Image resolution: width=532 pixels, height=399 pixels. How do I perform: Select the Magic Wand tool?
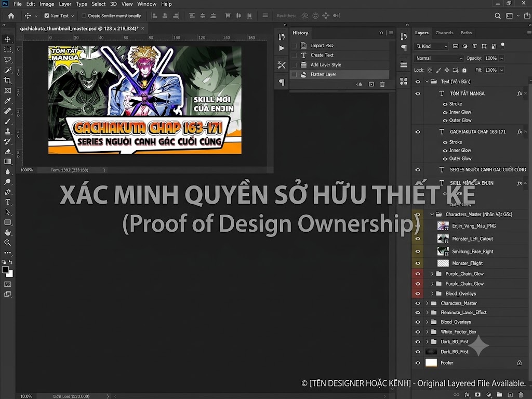pos(7,70)
